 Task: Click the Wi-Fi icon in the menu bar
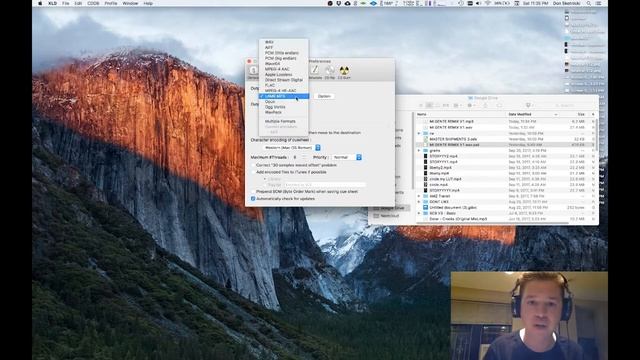[487, 3]
